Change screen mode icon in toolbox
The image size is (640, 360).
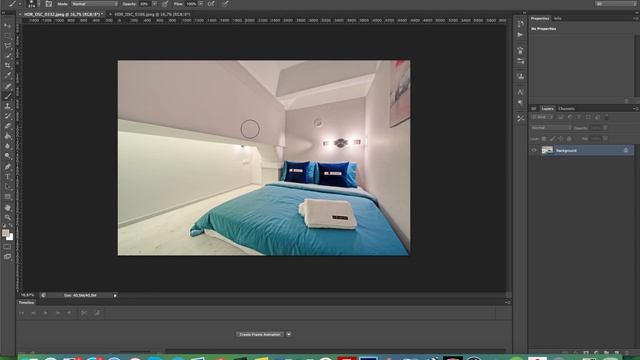click(7, 257)
